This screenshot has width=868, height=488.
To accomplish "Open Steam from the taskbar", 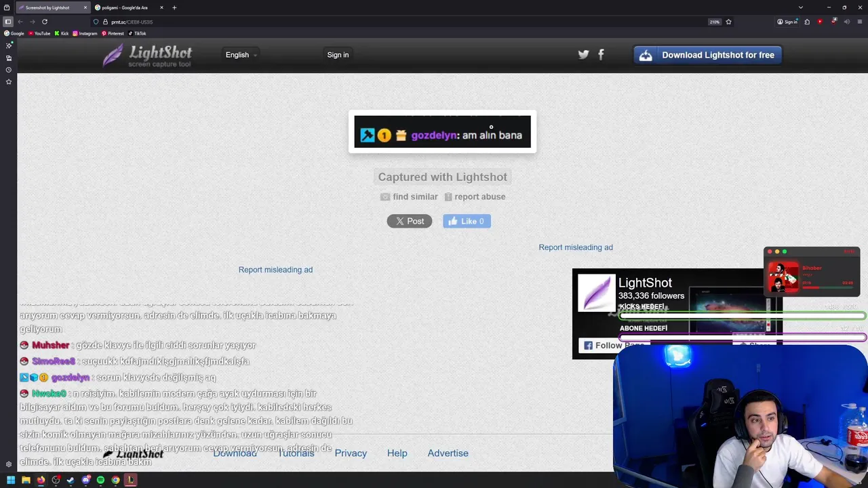I will 71,480.
